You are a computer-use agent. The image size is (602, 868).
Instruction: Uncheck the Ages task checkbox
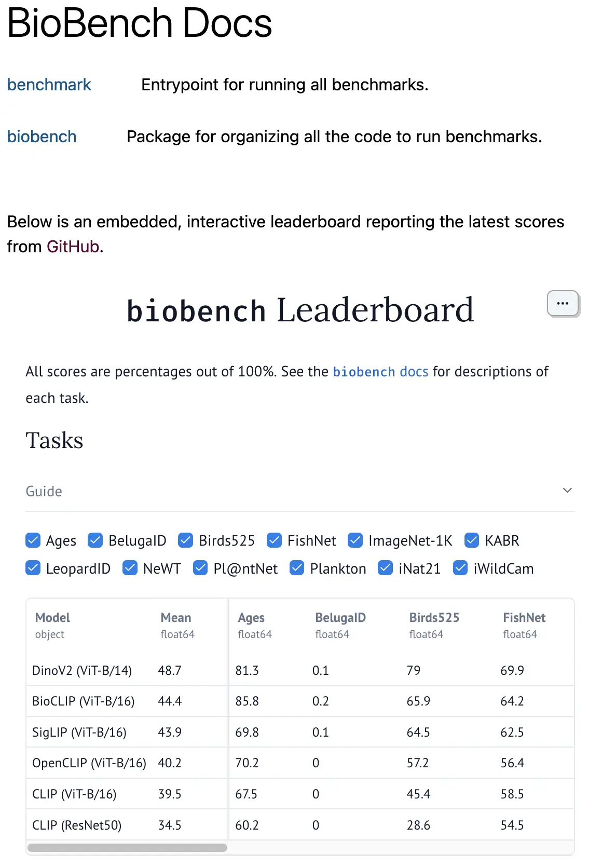pyautogui.click(x=33, y=540)
